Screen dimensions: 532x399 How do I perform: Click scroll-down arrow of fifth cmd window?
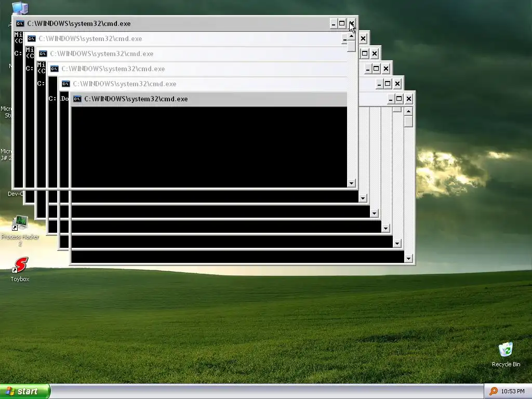tap(397, 243)
